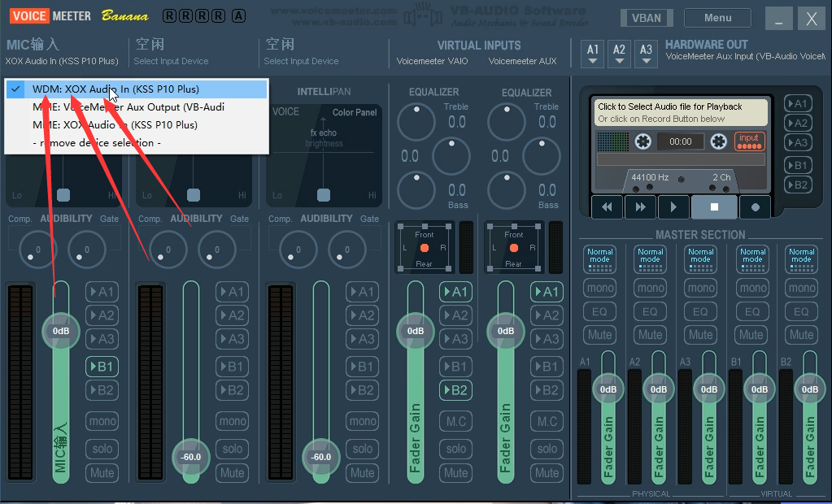Turn the MIC strip Comp knob
The image size is (832, 504).
37,250
